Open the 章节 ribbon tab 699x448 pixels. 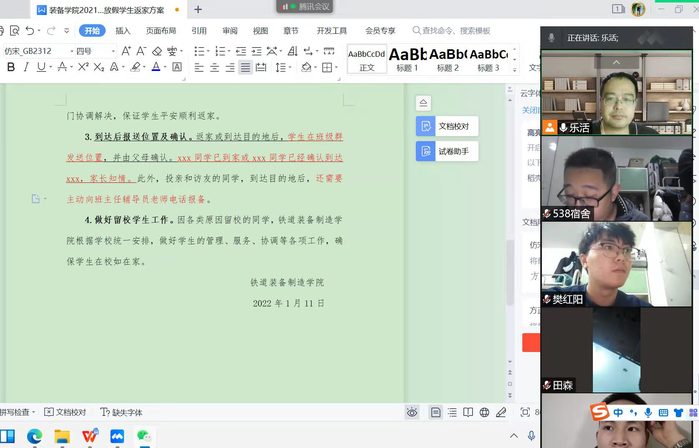(x=291, y=30)
